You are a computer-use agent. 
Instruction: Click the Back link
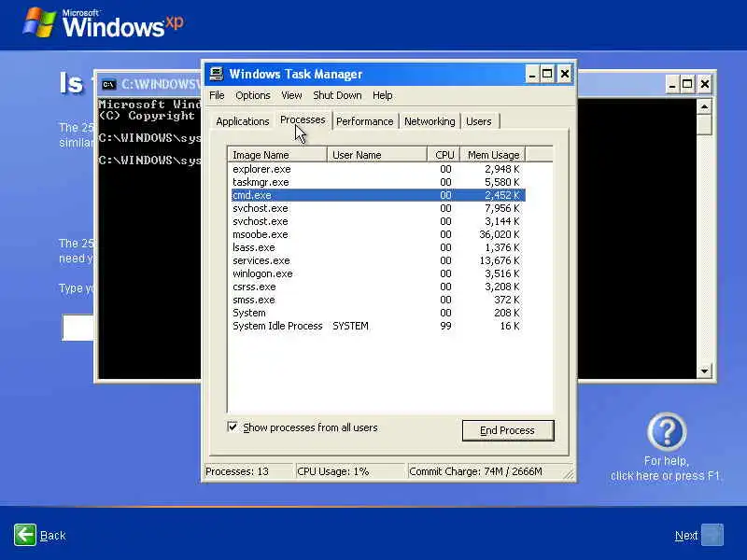click(x=53, y=536)
